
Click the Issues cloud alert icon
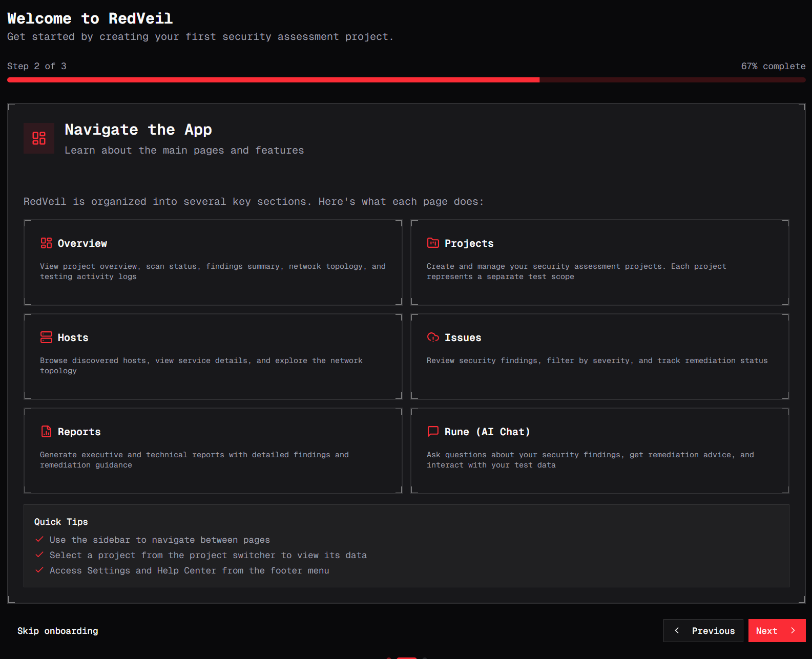coord(433,337)
